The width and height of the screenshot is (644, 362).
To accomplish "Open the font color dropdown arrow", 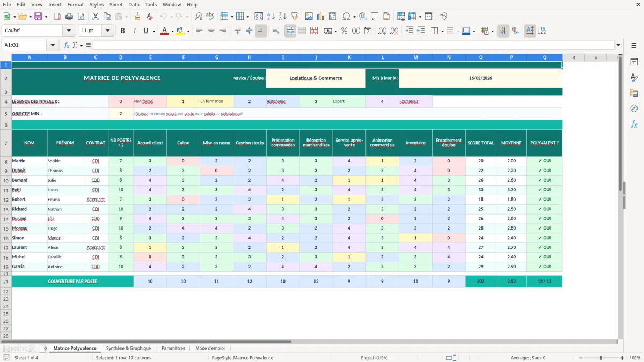I will coord(171,31).
